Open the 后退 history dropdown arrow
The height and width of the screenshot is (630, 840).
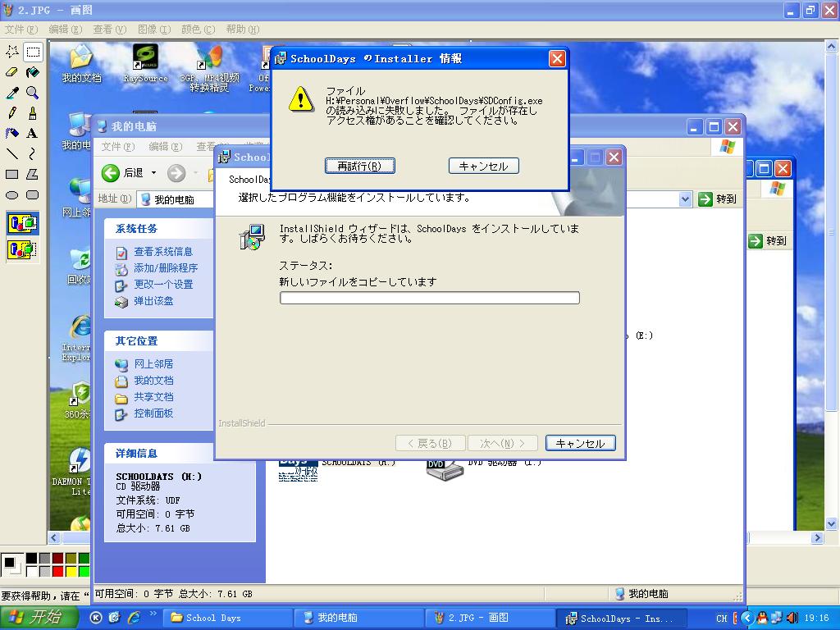tap(153, 173)
